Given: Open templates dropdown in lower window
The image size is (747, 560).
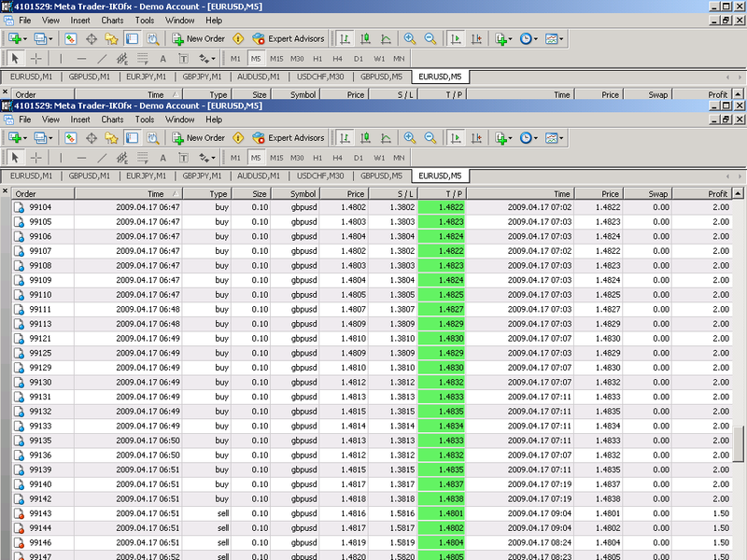Looking at the screenshot, I should 554,138.
